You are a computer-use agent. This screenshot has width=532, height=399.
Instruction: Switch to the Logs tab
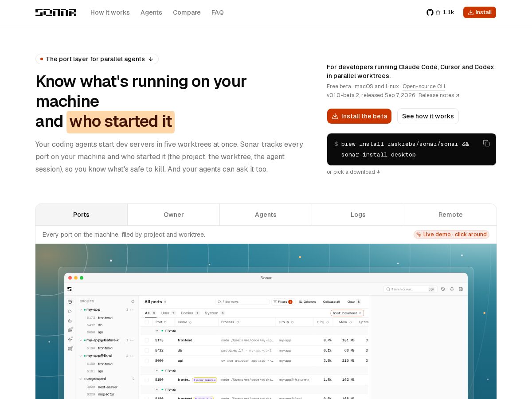point(358,215)
